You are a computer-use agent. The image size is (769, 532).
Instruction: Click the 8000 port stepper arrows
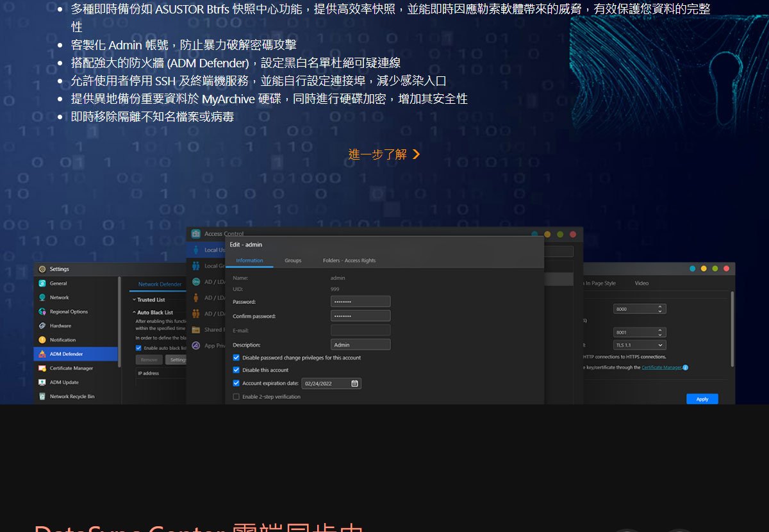tap(660, 309)
